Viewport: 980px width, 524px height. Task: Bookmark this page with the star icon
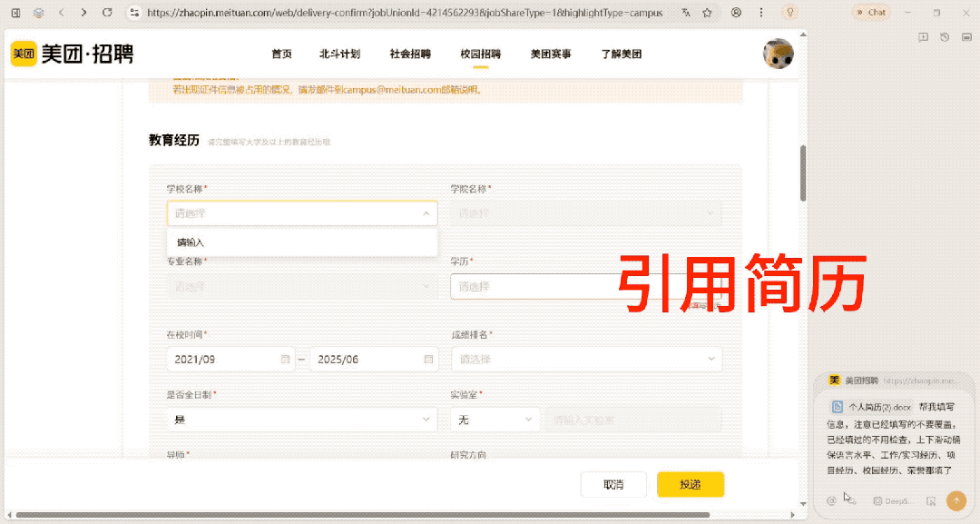pos(707,13)
